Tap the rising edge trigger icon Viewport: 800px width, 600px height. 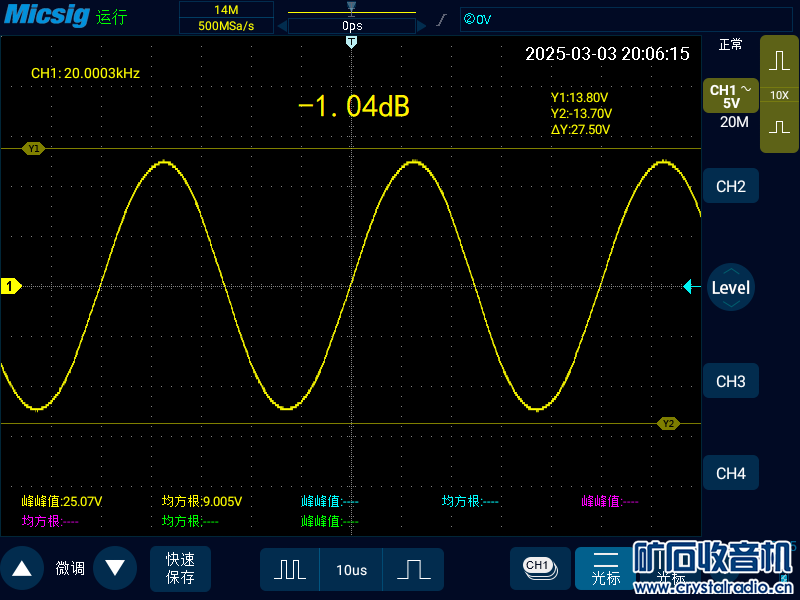tap(442, 20)
